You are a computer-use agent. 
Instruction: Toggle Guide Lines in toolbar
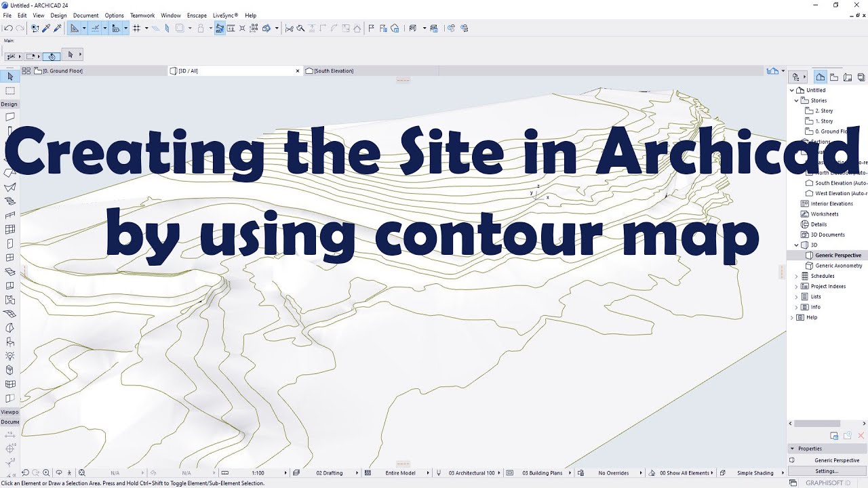[75, 28]
